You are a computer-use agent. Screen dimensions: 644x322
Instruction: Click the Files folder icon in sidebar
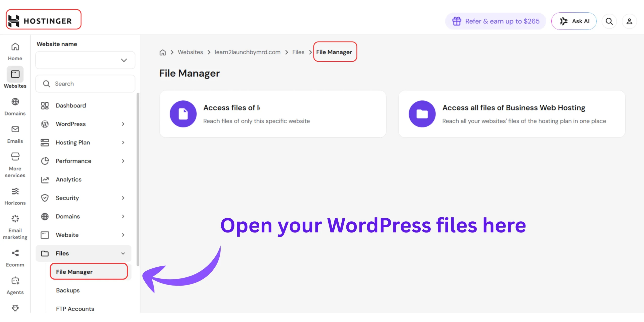pos(45,253)
